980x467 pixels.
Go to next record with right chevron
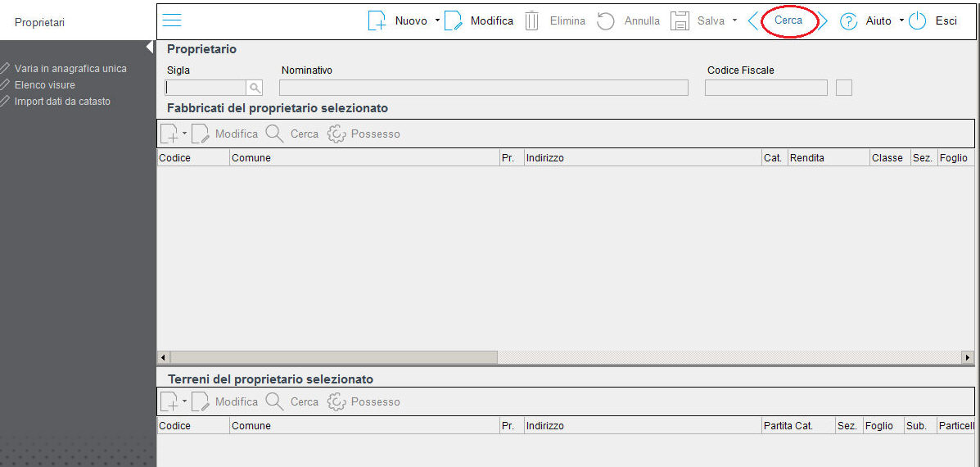(x=823, y=20)
